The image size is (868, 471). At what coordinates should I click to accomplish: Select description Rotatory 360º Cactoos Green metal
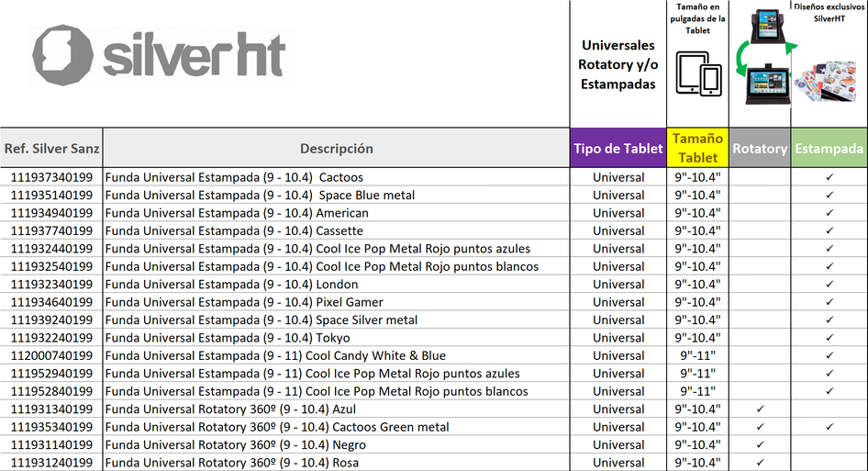pyautogui.click(x=277, y=427)
